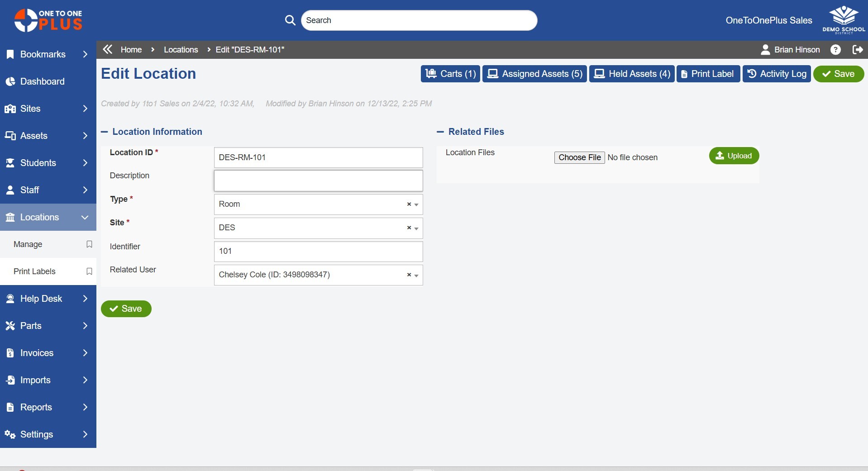Click the One to One Plus logo

click(48, 20)
